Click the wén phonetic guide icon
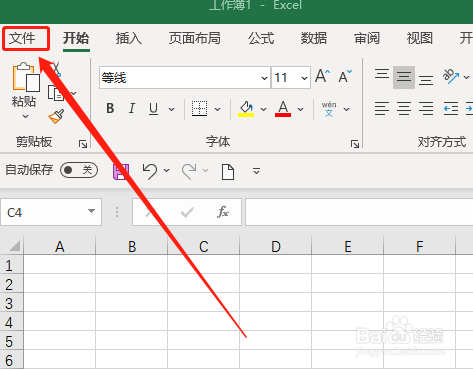This screenshot has width=473, height=369. 329,109
